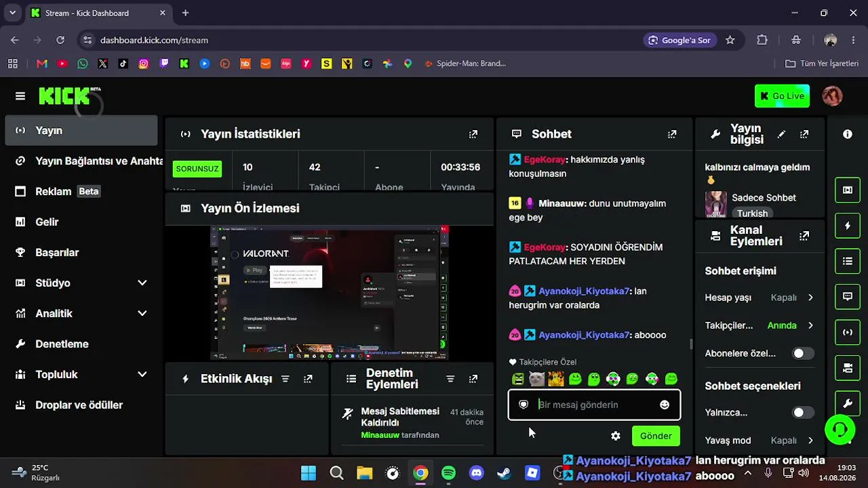Open the Chrome tab search dropdown

point(12,13)
